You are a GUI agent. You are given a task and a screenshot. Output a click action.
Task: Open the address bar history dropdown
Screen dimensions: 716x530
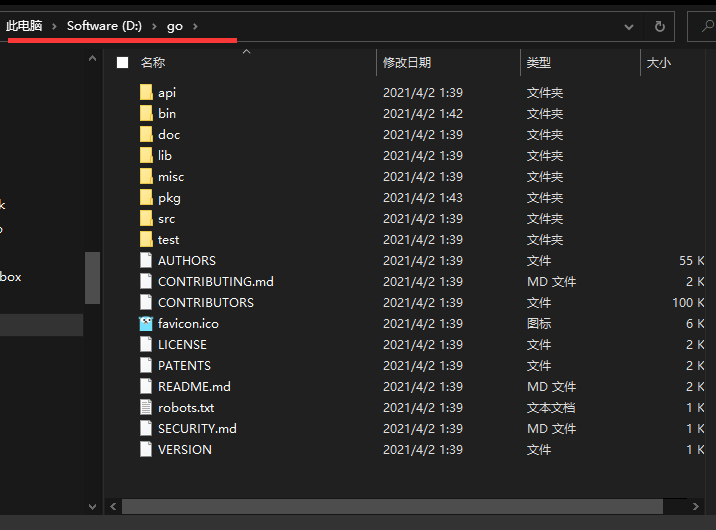[629, 27]
